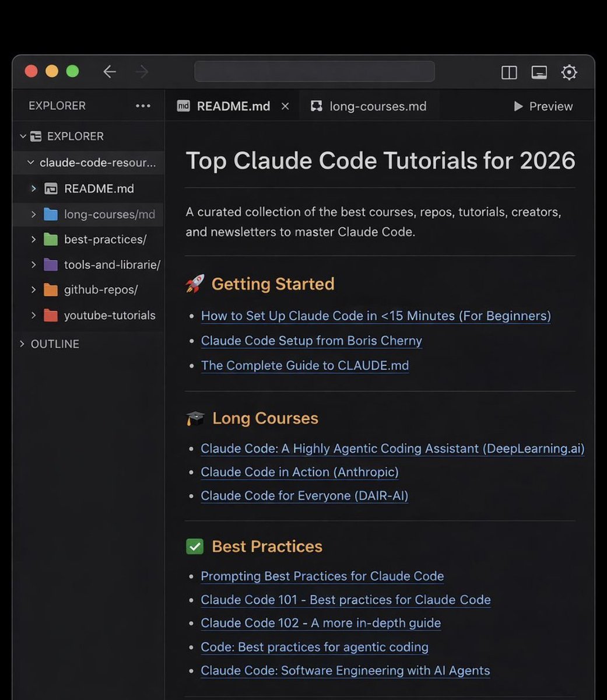Click the OUTLINE section label
The image size is (607, 700).
[x=55, y=344]
